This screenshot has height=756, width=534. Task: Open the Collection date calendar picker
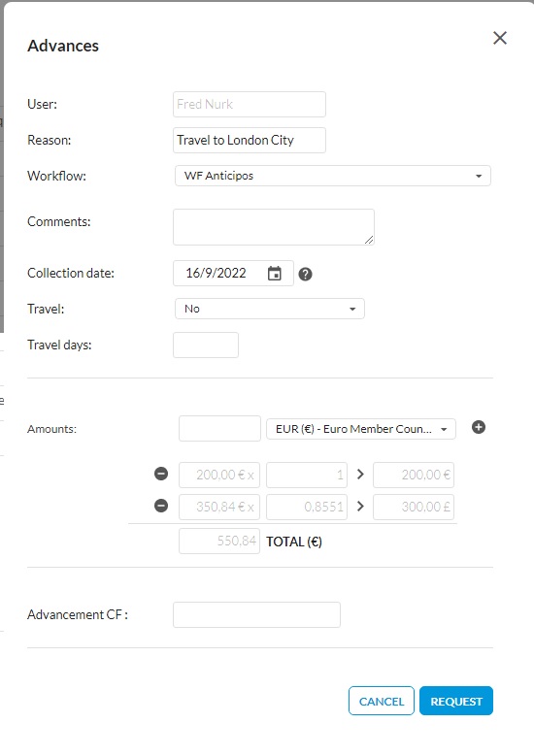pos(275,274)
